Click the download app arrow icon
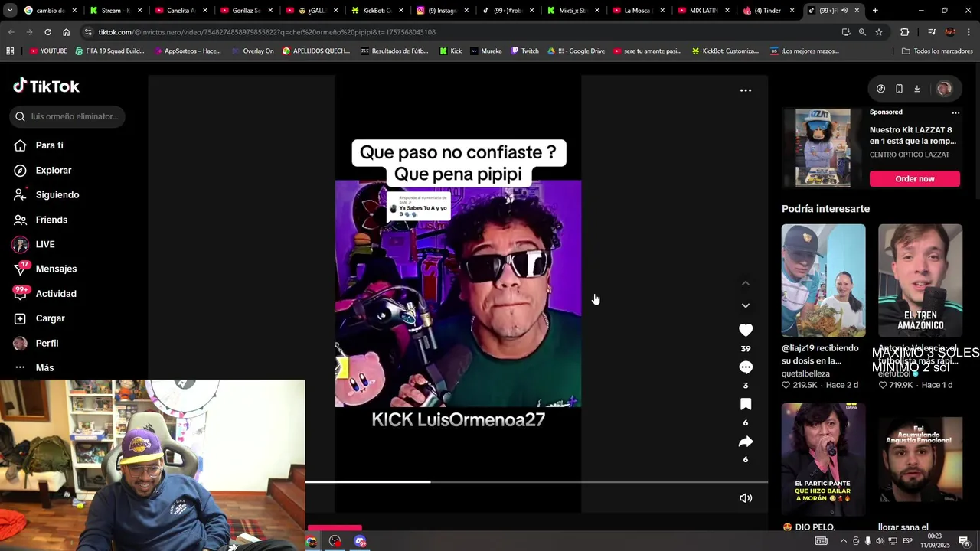 916,89
